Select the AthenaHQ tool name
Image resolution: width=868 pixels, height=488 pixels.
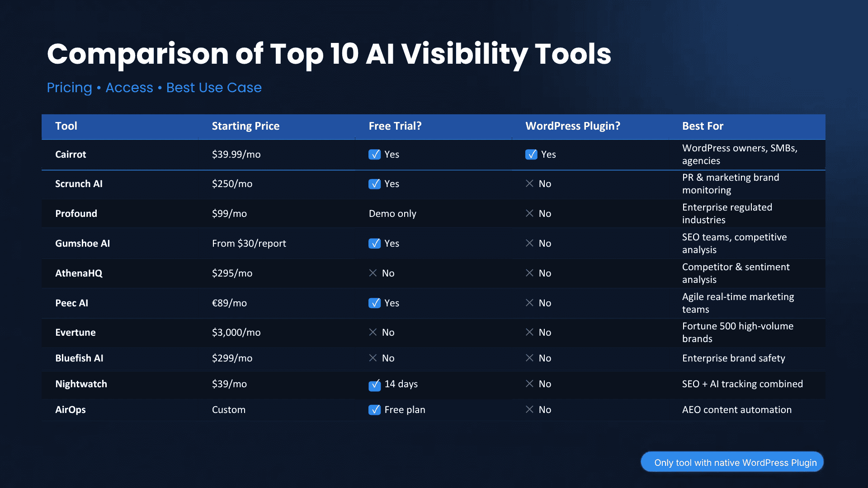tap(79, 273)
